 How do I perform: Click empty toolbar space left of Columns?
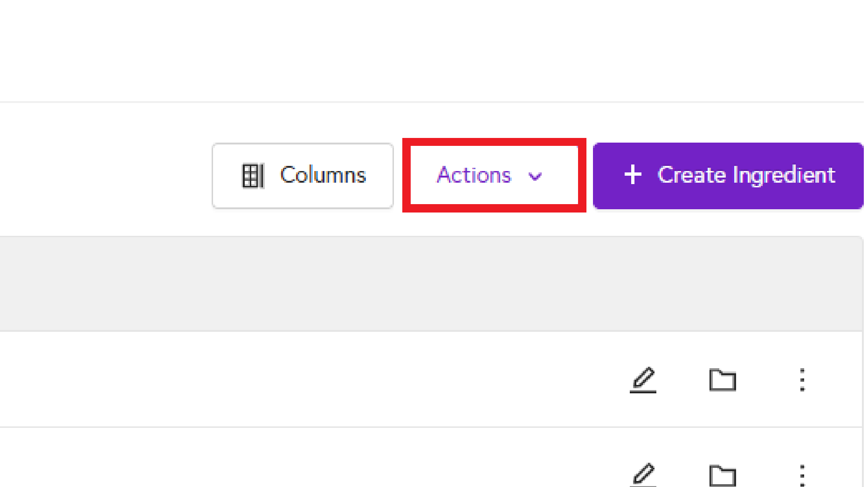click(103, 175)
